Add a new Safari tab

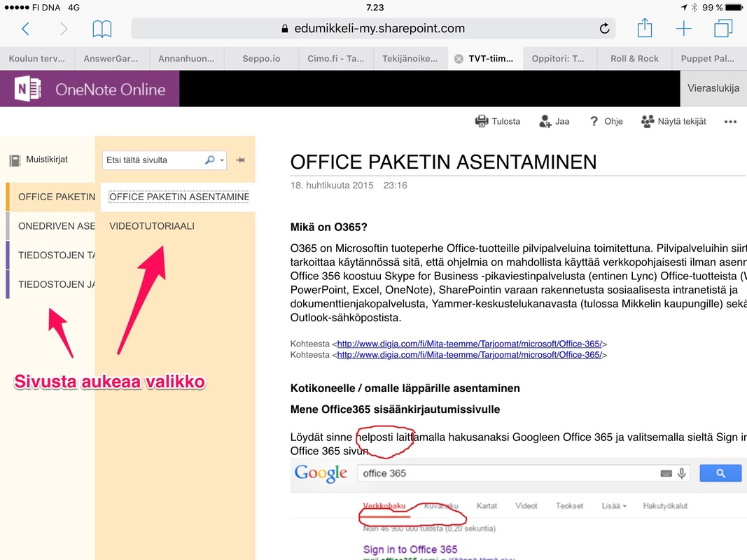point(683,29)
